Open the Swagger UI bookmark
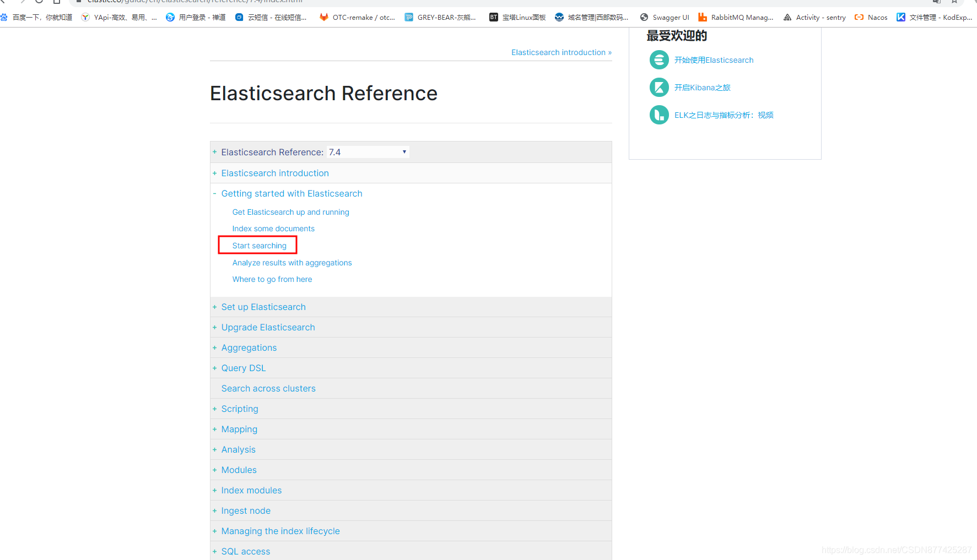This screenshot has width=977, height=560. (665, 17)
